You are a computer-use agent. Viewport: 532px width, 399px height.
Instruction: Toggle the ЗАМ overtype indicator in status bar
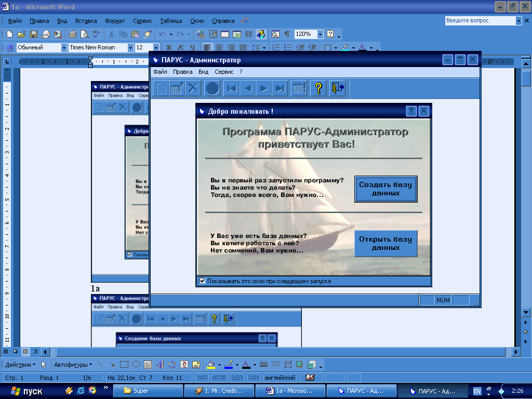[254, 378]
